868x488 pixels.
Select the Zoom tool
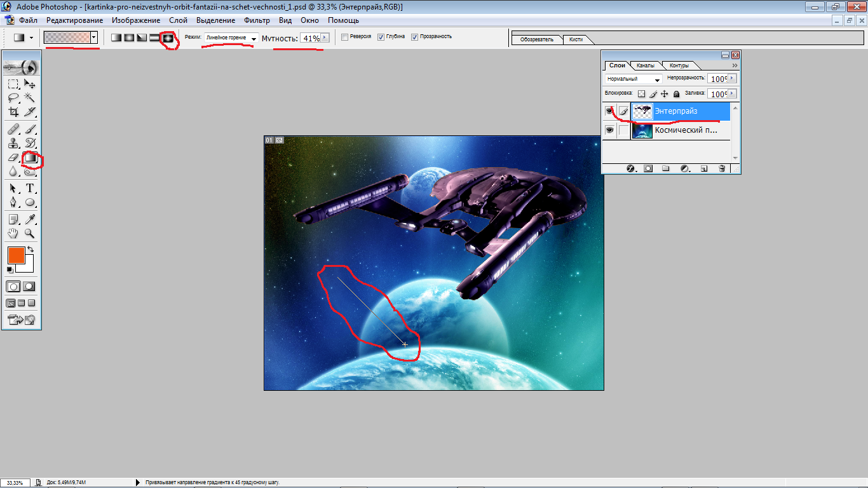(x=29, y=233)
